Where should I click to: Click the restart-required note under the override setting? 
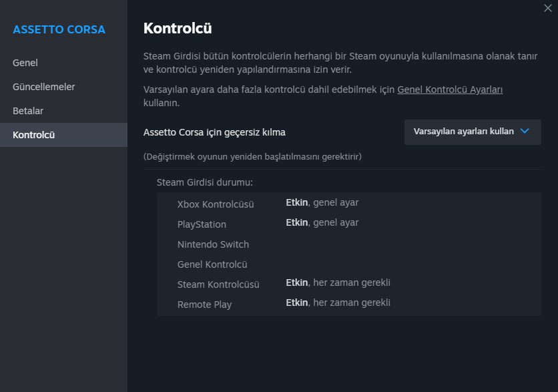[252, 156]
